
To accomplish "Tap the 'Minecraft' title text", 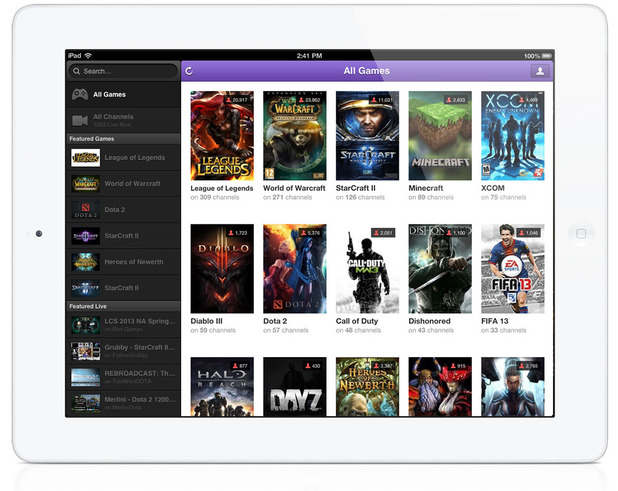I will [x=426, y=188].
